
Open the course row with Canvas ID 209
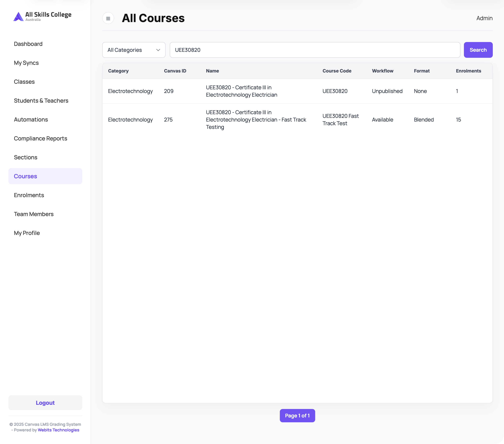pyautogui.click(x=297, y=91)
